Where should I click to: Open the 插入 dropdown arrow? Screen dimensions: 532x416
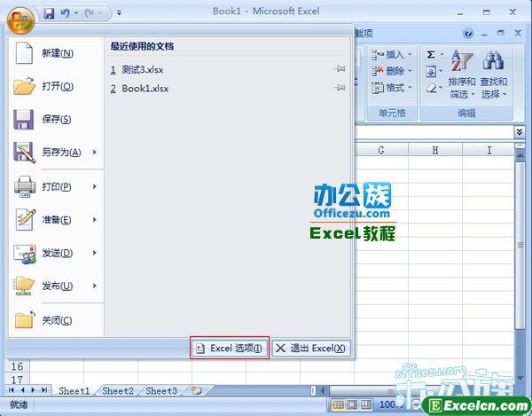click(410, 54)
